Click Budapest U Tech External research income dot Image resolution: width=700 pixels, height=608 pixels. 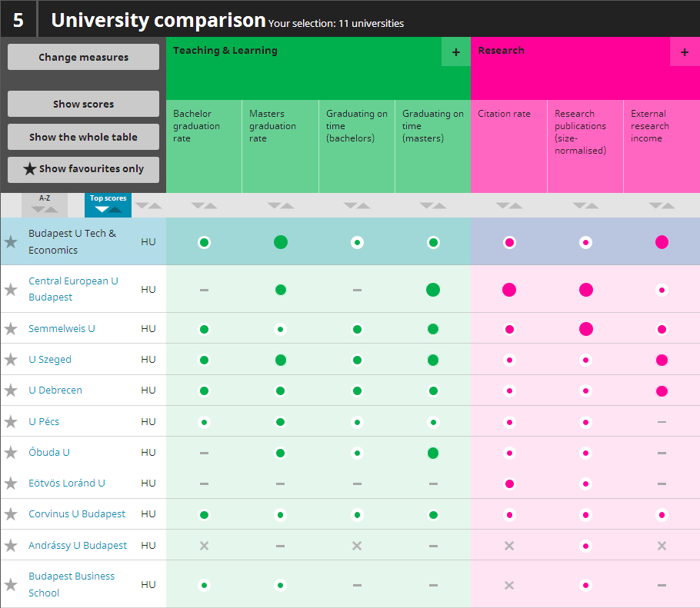(662, 242)
